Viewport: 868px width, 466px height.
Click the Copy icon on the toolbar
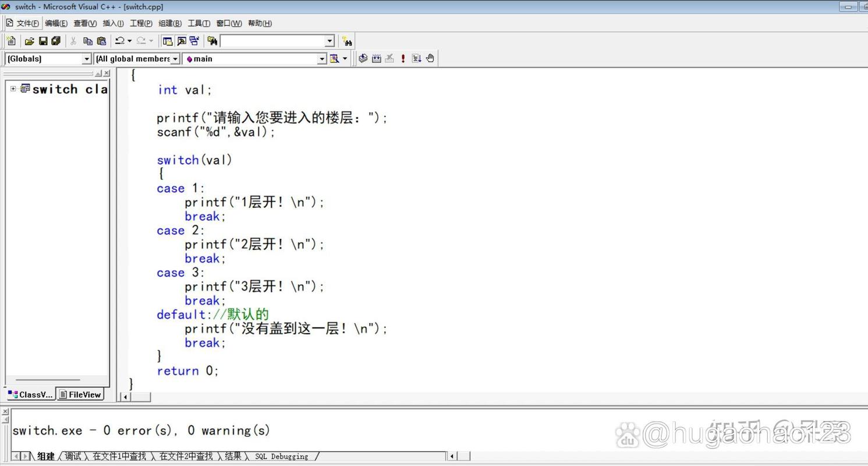pyautogui.click(x=87, y=41)
